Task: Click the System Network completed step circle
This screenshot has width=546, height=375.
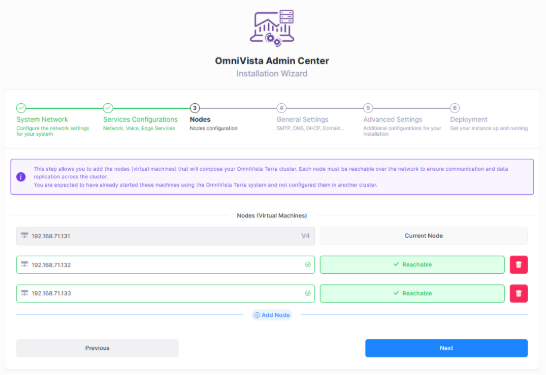Action: click(x=21, y=108)
